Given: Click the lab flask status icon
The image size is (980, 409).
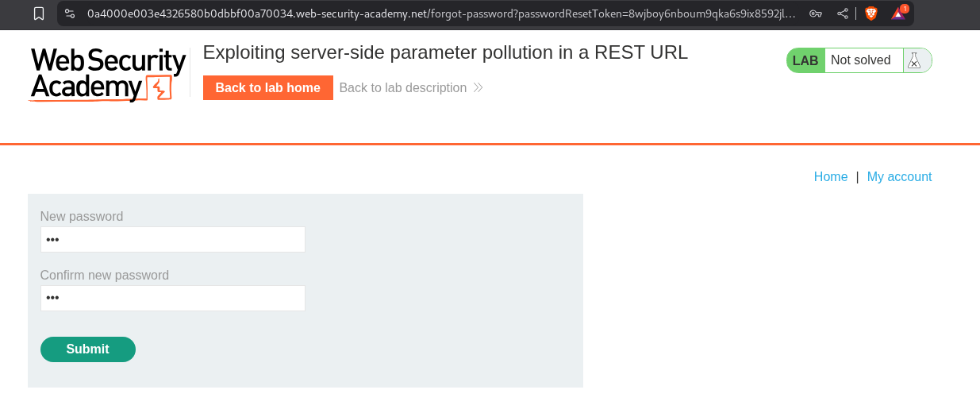Looking at the screenshot, I should click(x=915, y=61).
